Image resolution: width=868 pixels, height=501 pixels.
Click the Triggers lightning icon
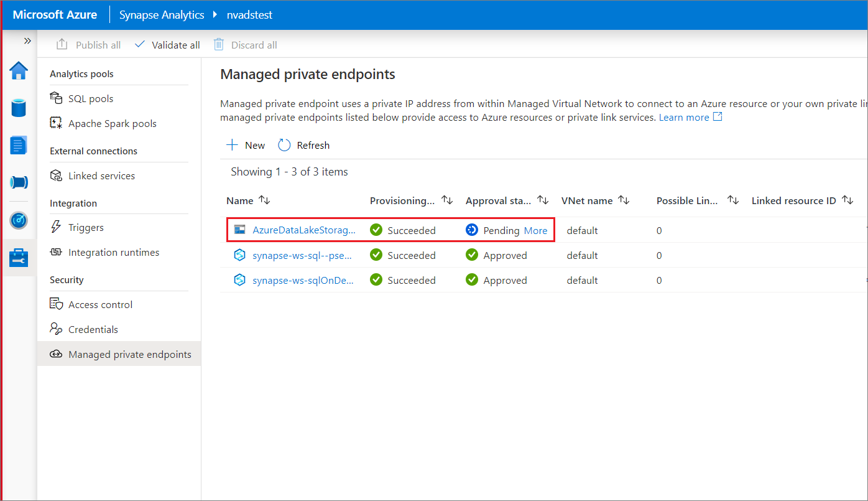[55, 227]
